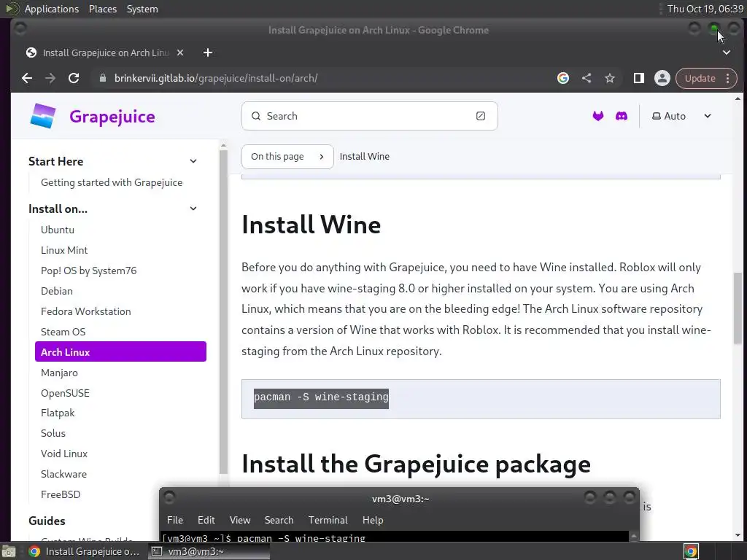This screenshot has width=747, height=560.
Task: Open the Applications menu in top panel
Action: point(52,9)
